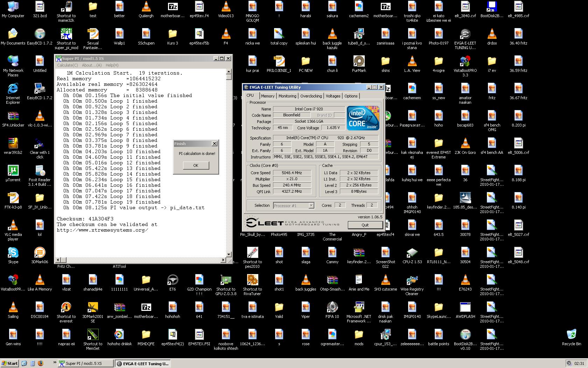This screenshot has height=368, width=588.
Task: Open the VistaBootPRO 3.3 icon
Action: (x=465, y=66)
